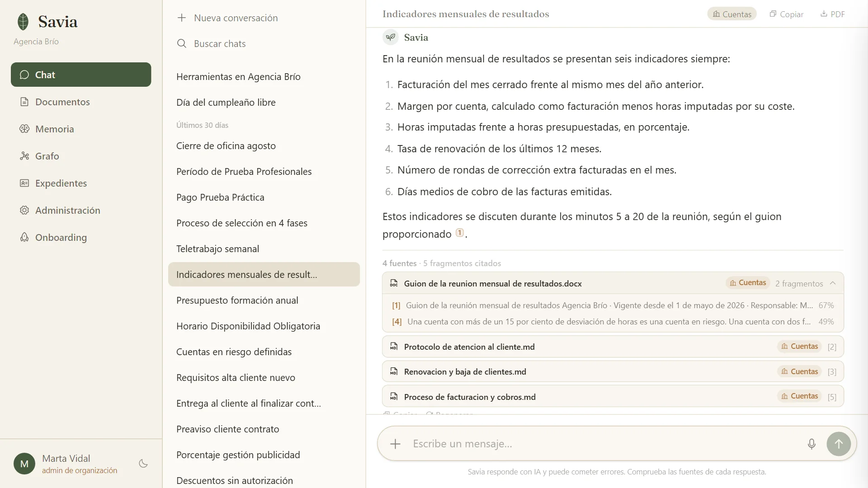Click the '2 fragmentos' count label

click(x=799, y=283)
